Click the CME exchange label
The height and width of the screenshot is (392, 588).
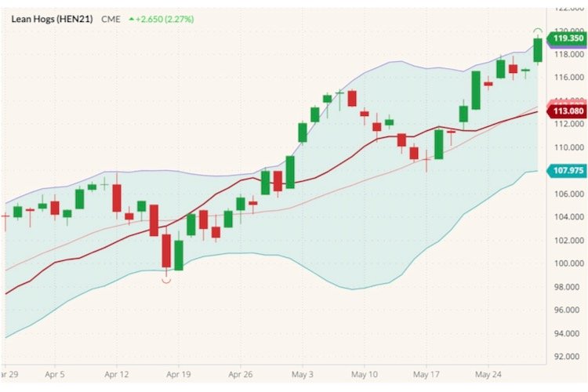pyautogui.click(x=111, y=19)
